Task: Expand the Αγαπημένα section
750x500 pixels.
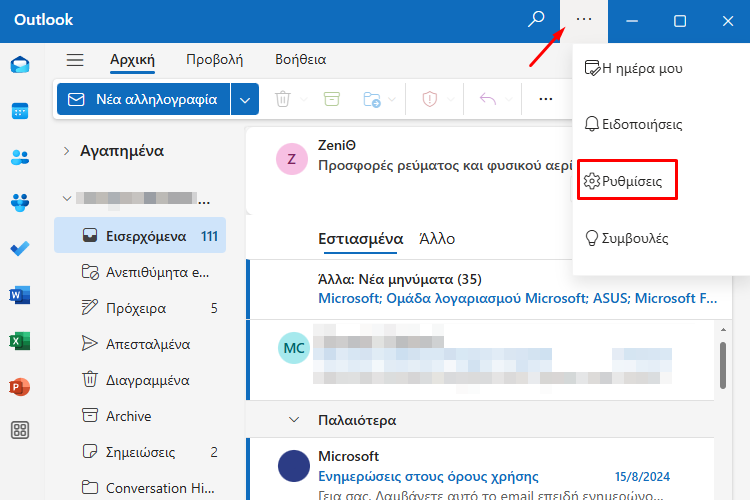Action: click(66, 151)
